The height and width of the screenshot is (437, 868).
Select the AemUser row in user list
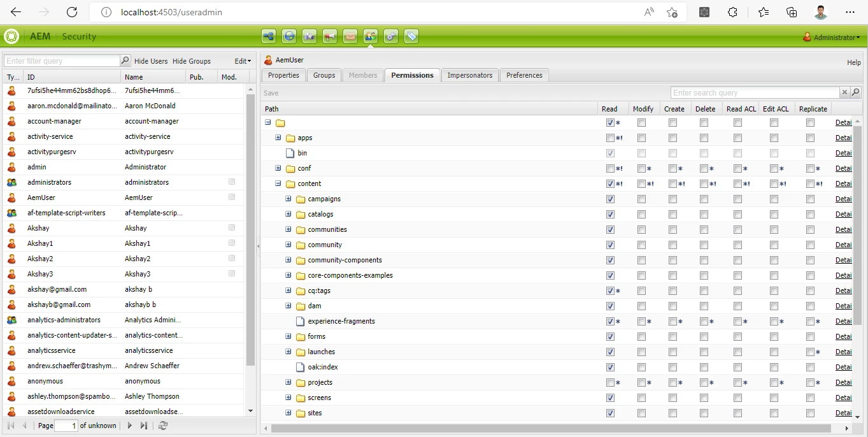[123, 197]
